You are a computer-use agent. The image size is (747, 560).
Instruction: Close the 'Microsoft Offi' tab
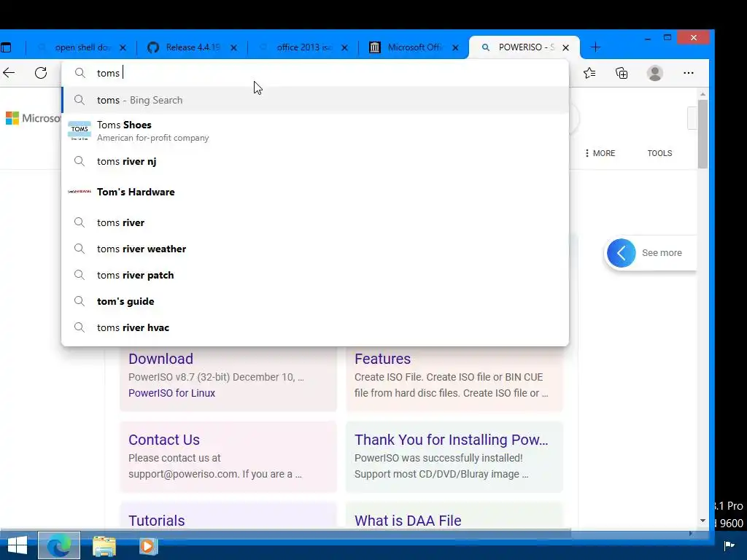click(455, 47)
